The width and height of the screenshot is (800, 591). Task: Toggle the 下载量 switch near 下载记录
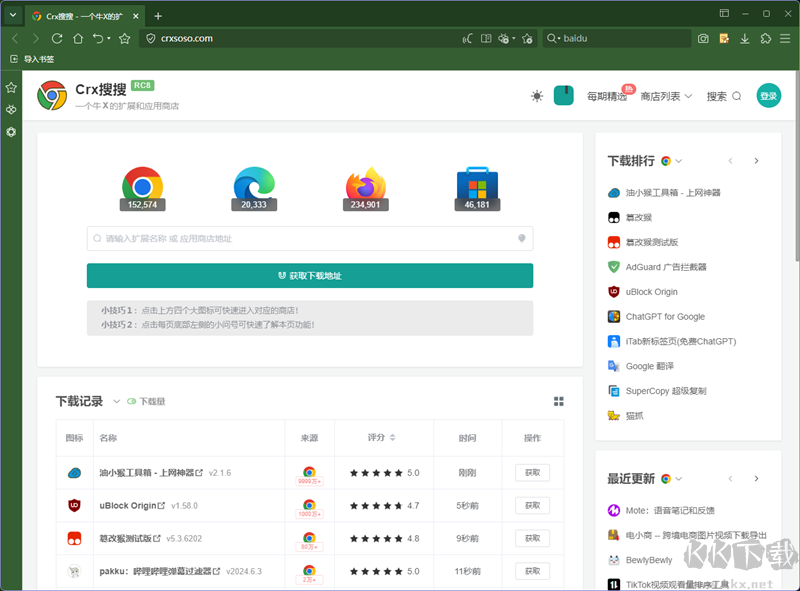pyautogui.click(x=132, y=402)
